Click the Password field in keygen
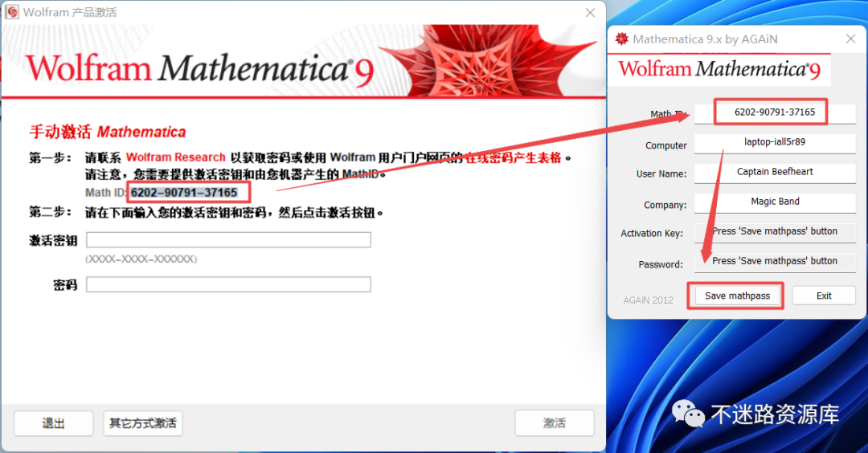868x453 pixels. click(775, 262)
